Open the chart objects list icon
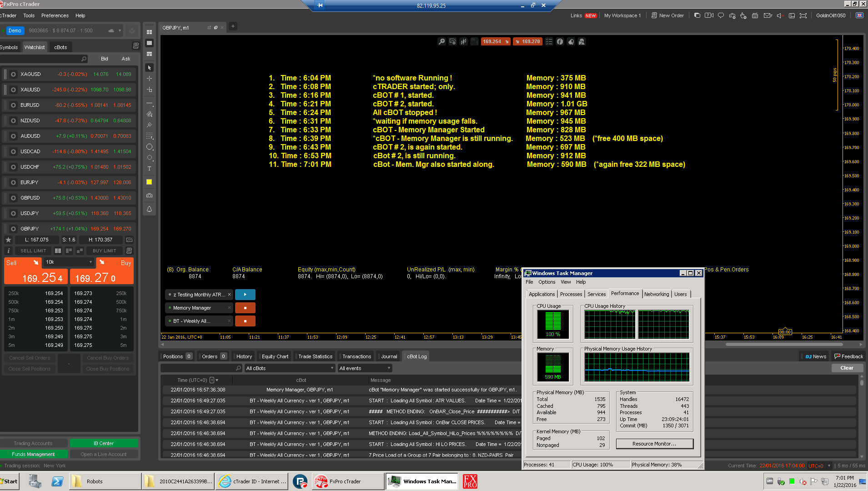 (549, 41)
